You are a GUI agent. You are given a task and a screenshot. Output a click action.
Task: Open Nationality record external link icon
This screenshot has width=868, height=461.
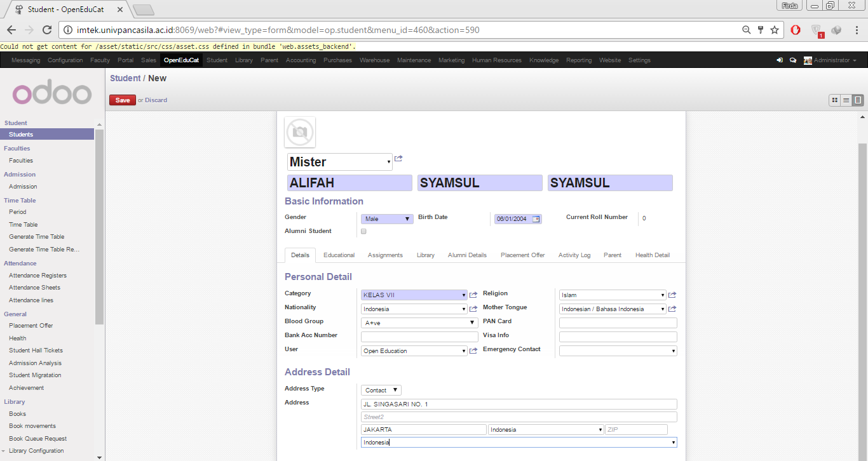click(x=473, y=309)
